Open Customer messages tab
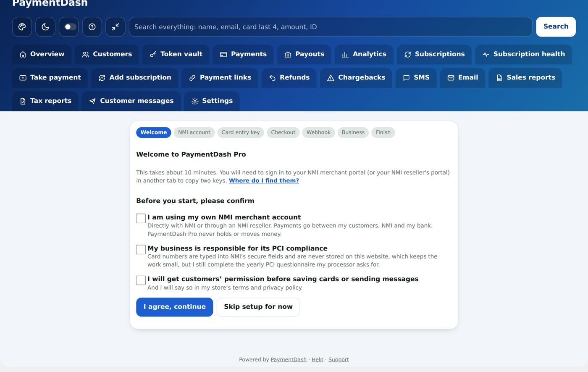Screen dimensions: 588x372 tap(131, 101)
